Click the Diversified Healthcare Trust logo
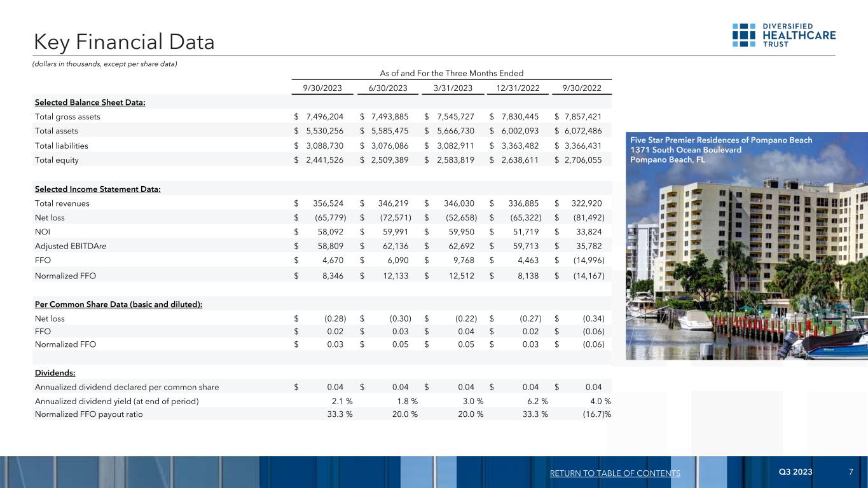 (x=783, y=34)
